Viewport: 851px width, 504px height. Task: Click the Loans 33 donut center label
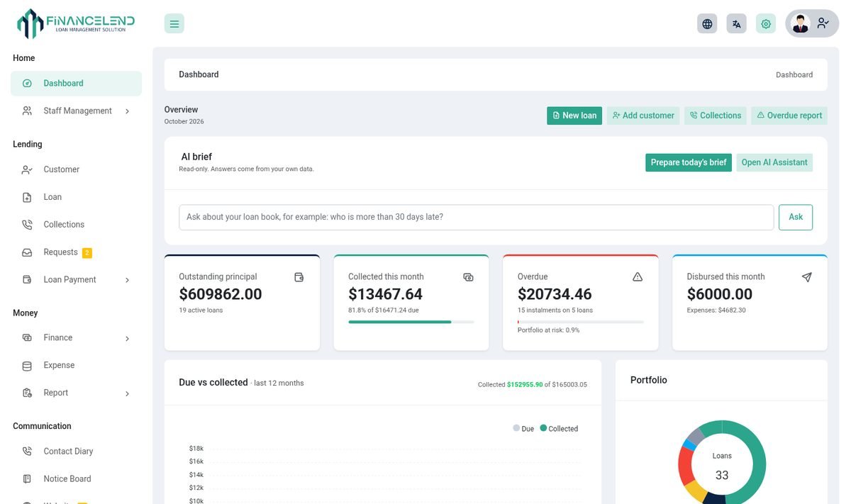(722, 467)
